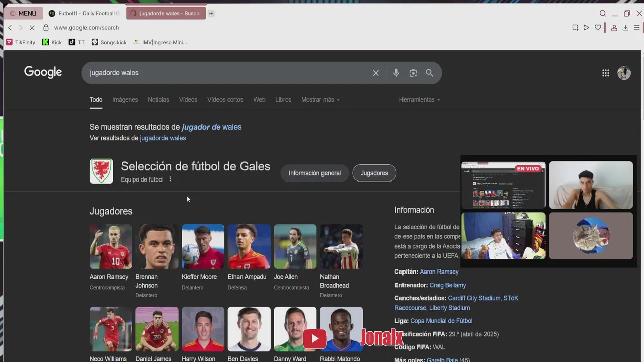Open Nathan Broadhead player photo
The height and width of the screenshot is (362, 644).
pyautogui.click(x=341, y=246)
